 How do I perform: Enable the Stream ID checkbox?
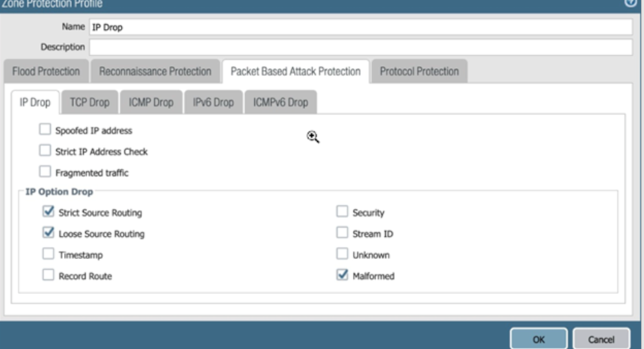pyautogui.click(x=342, y=233)
